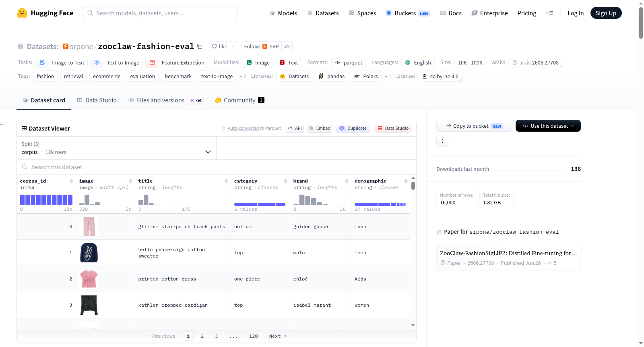Open the pandas library tag
This screenshot has width=644, height=347.
[332, 76]
